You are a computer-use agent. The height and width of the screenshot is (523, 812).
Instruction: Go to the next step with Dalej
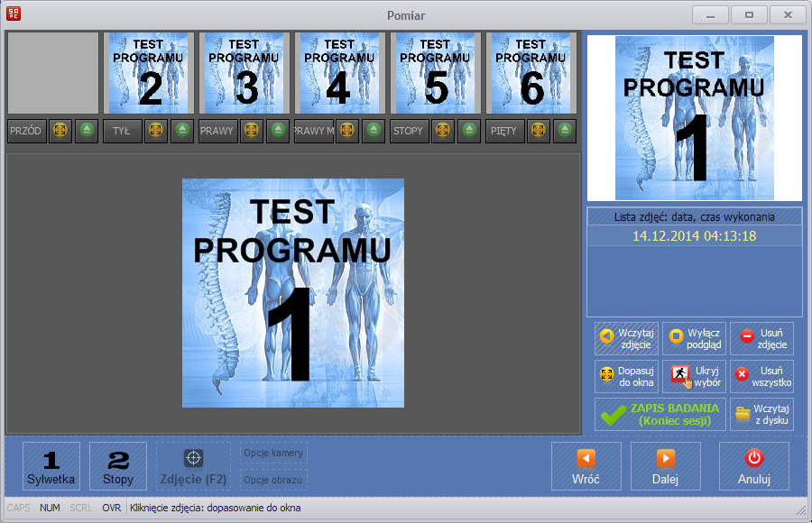(665, 466)
